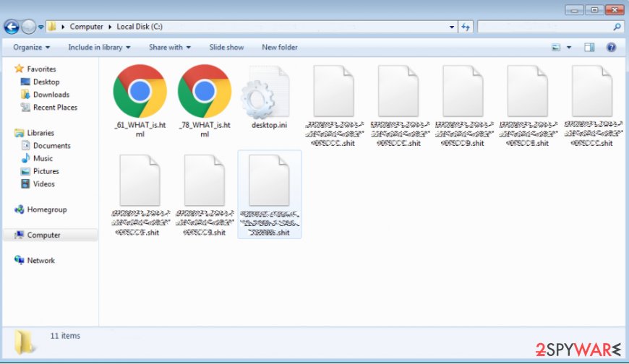Minimize the Explorer window
This screenshot has height=364, width=629.
tap(575, 10)
